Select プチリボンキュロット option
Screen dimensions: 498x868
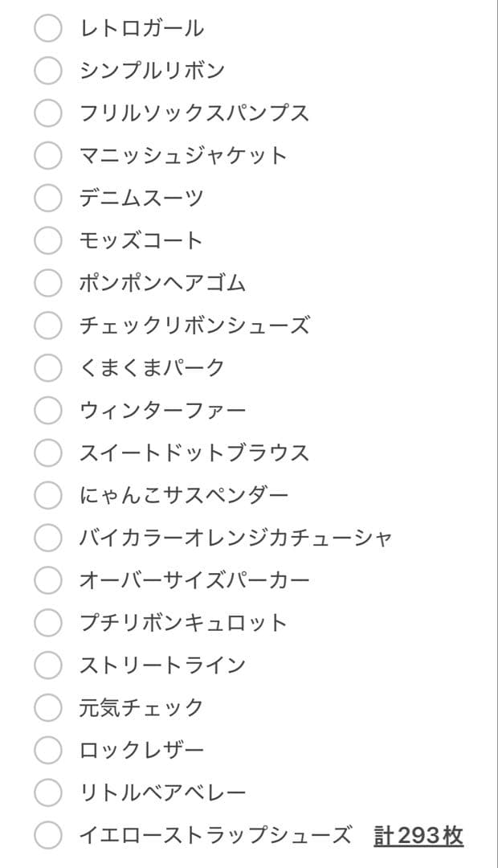47,623
